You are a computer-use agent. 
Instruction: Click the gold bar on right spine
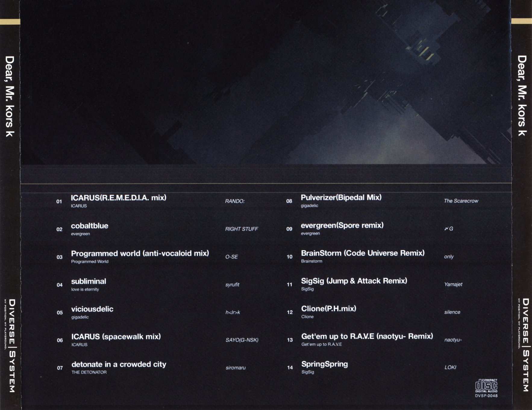pyautogui.click(x=521, y=21)
